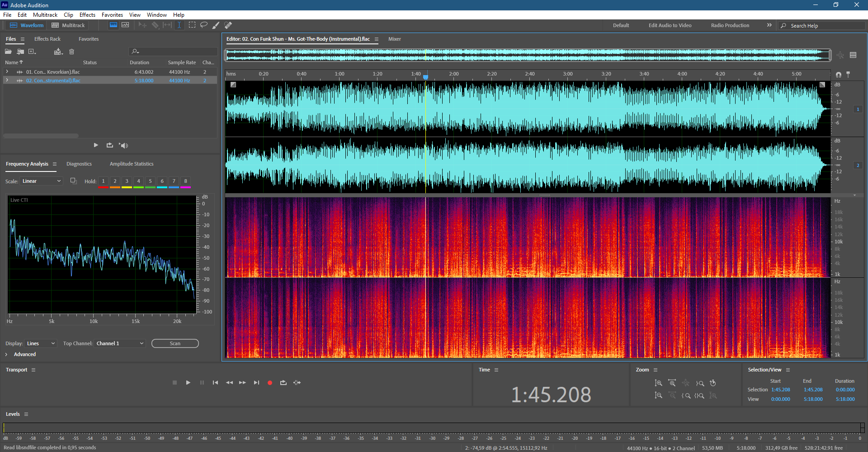This screenshot has width=868, height=452.
Task: Click Loop Playback icon in Files panel preview
Action: pyautogui.click(x=110, y=145)
